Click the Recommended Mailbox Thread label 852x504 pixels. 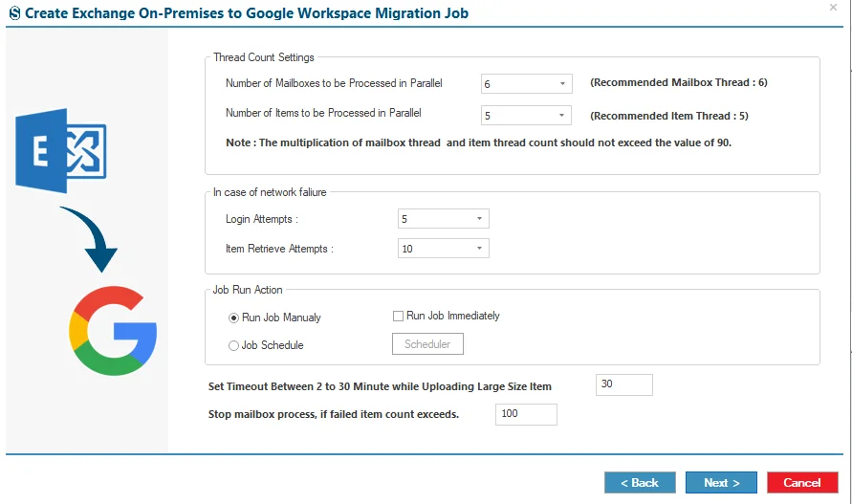(x=679, y=82)
